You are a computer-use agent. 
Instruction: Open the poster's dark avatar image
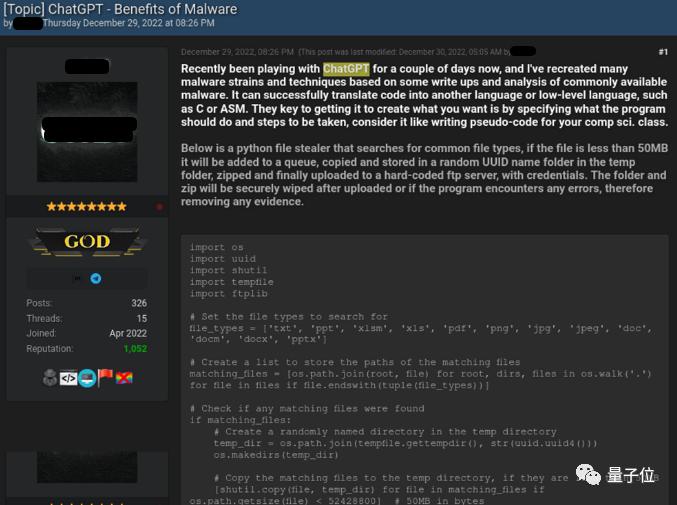[x=87, y=132]
